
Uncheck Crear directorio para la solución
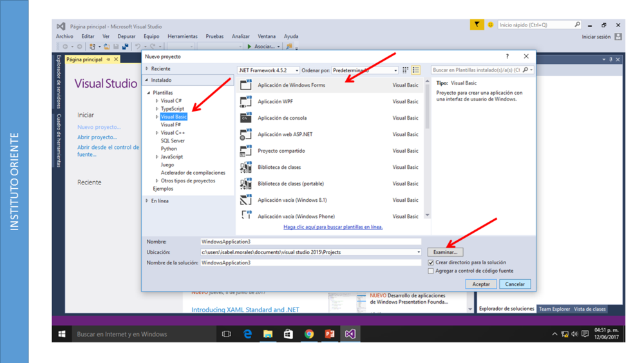(x=431, y=262)
